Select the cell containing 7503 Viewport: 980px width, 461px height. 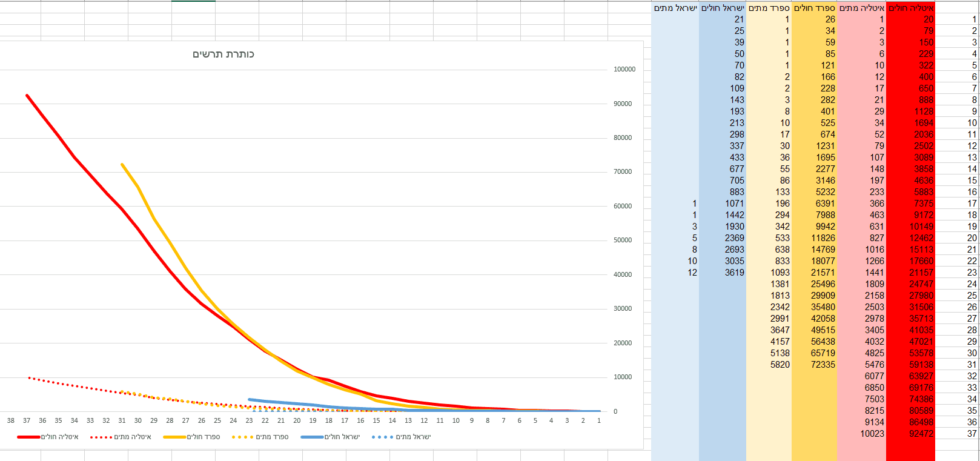point(861,399)
